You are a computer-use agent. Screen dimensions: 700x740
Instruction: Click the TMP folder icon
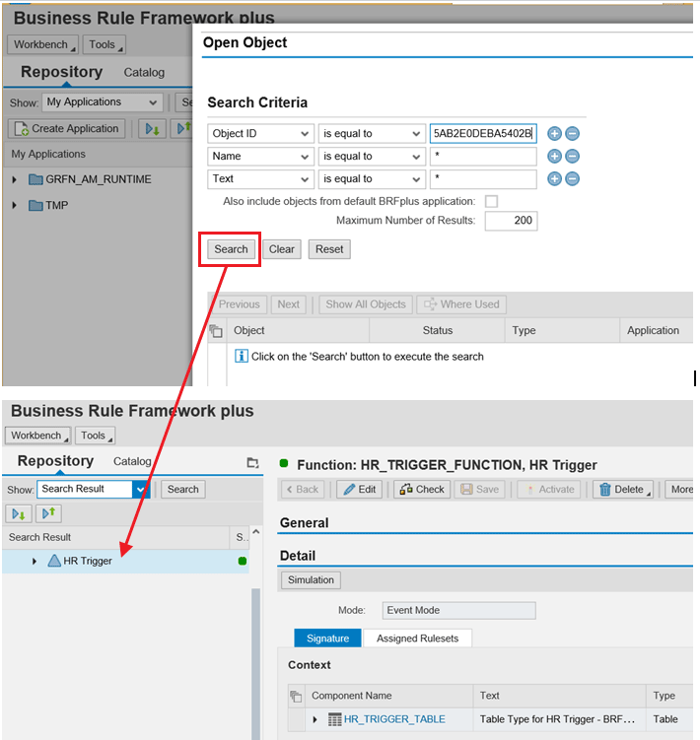(35, 205)
